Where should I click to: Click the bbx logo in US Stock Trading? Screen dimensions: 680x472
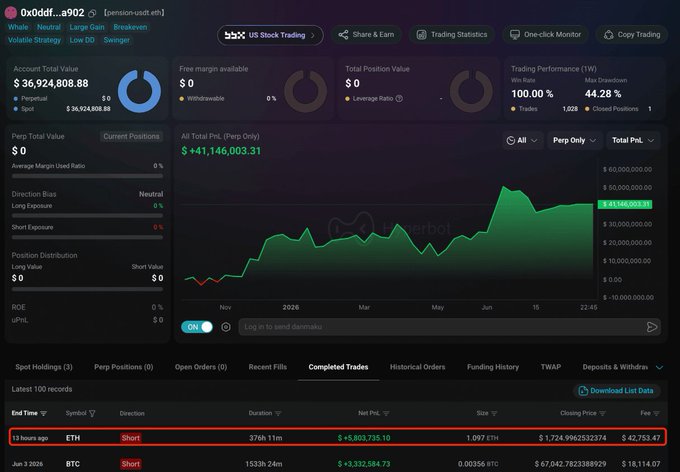[235, 35]
